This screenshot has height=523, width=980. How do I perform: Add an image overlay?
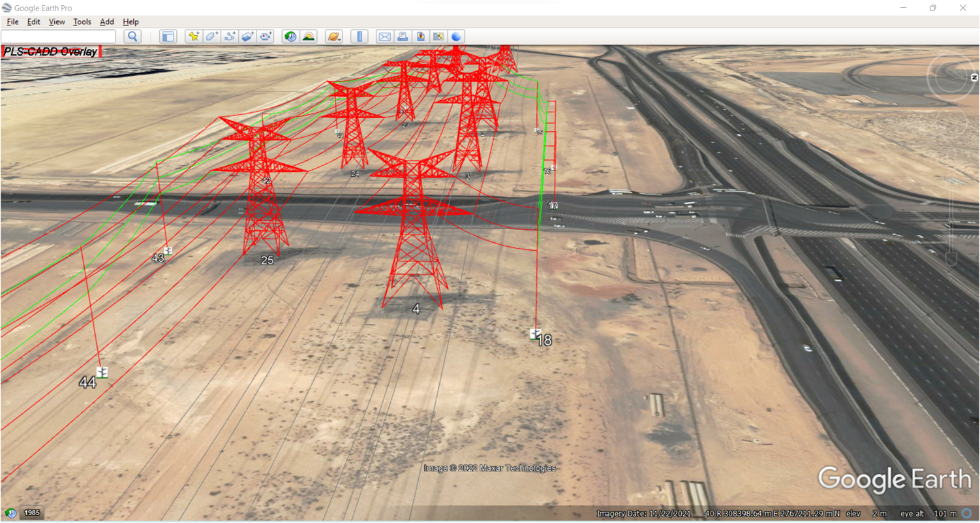tap(247, 37)
